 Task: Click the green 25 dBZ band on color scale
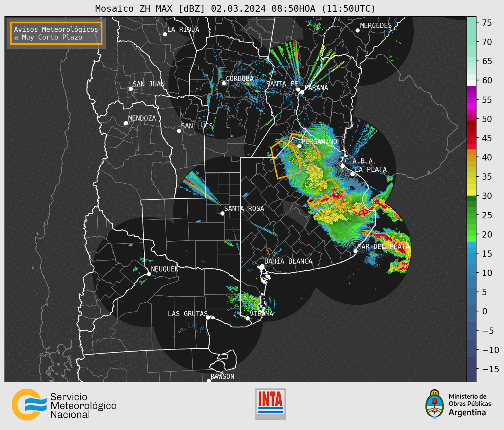pos(471,215)
